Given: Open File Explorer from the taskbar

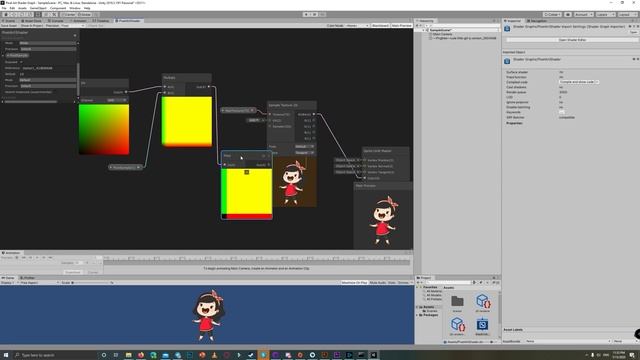Looking at the screenshot, I should click(x=128, y=355).
